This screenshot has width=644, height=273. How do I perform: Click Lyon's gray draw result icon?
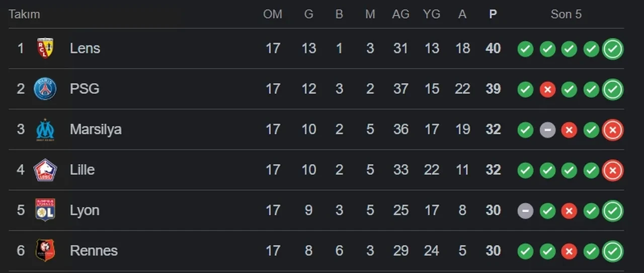click(525, 211)
